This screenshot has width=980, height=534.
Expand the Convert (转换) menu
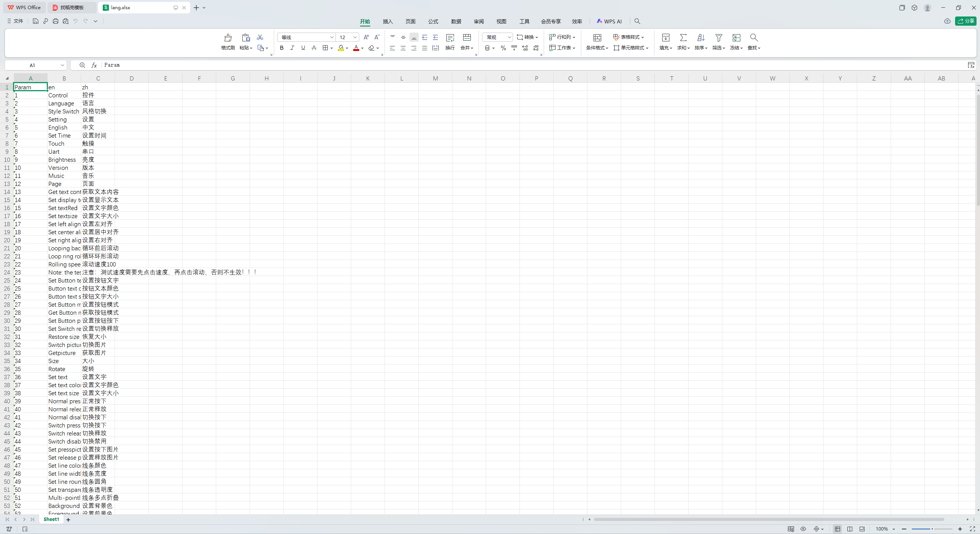click(528, 37)
